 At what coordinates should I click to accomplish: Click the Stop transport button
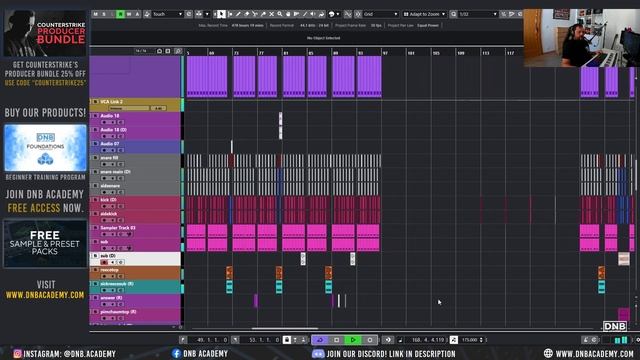click(336, 340)
